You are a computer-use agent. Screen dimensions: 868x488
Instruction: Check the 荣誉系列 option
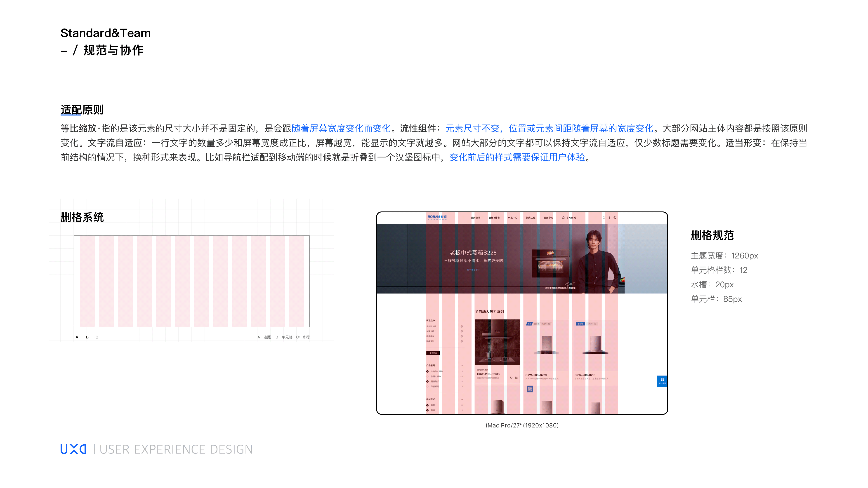(x=428, y=387)
